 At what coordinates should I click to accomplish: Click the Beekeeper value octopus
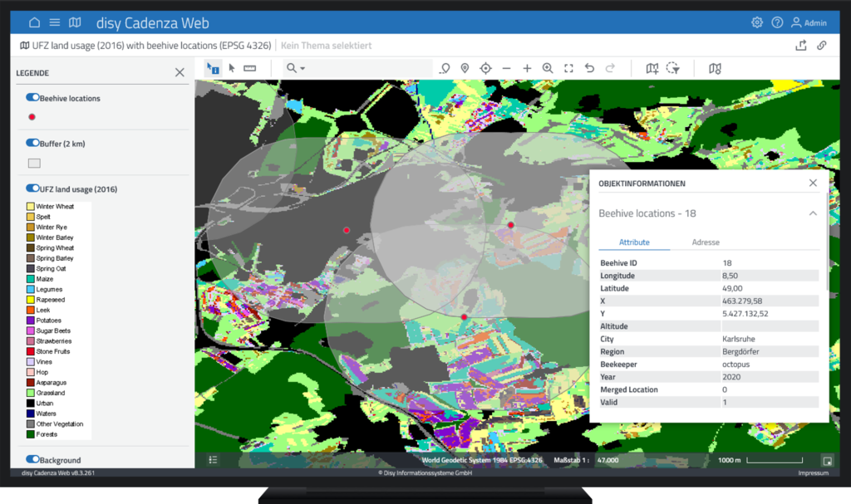(x=736, y=364)
